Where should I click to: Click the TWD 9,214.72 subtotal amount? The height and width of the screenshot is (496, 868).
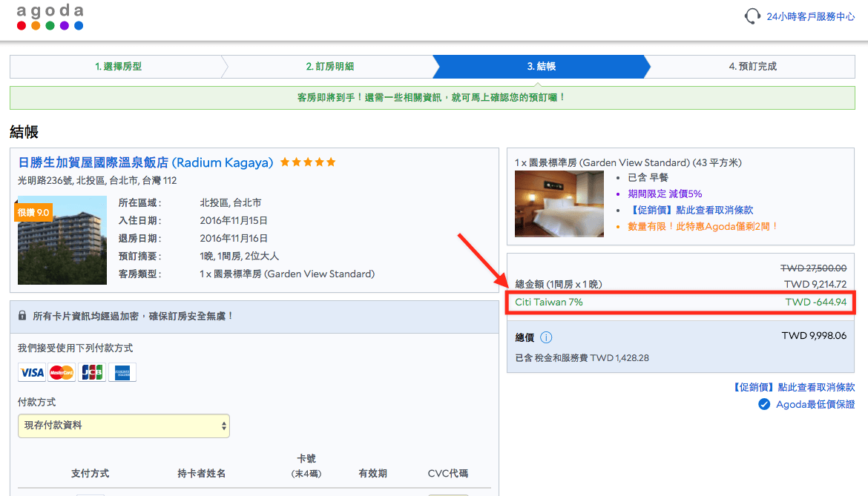(x=815, y=284)
